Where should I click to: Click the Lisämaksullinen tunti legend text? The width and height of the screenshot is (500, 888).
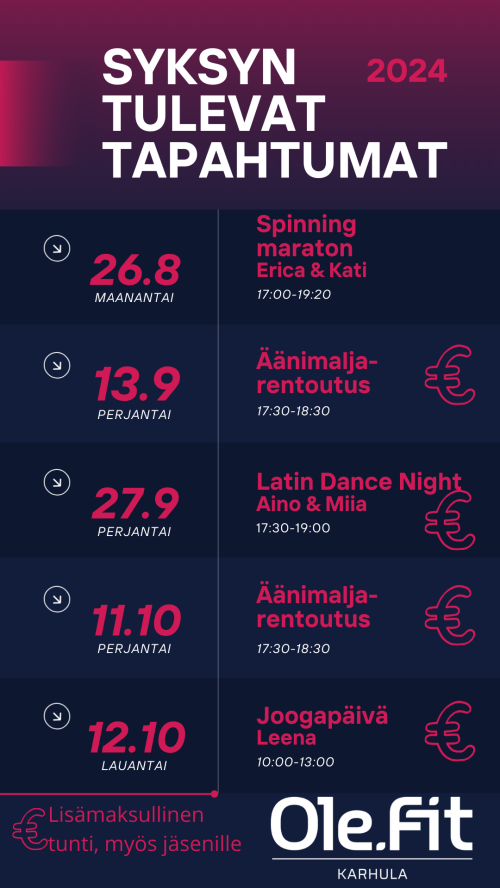pos(145,830)
